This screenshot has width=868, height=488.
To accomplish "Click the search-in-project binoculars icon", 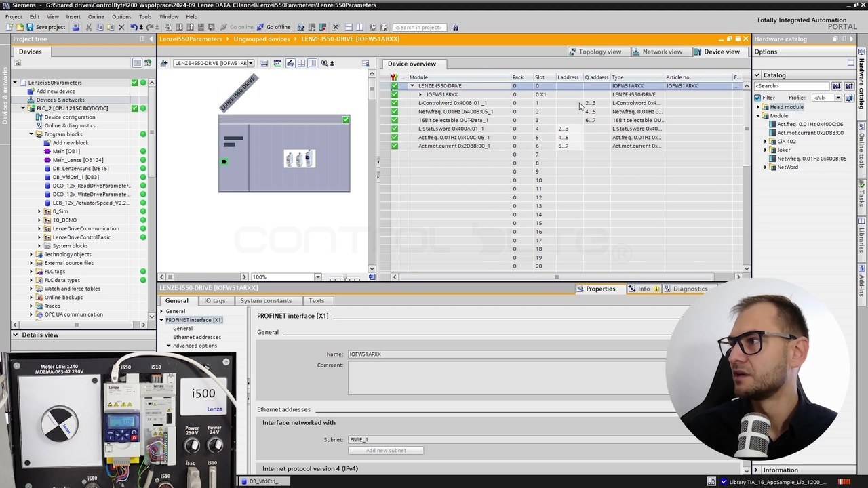I will pos(455,27).
